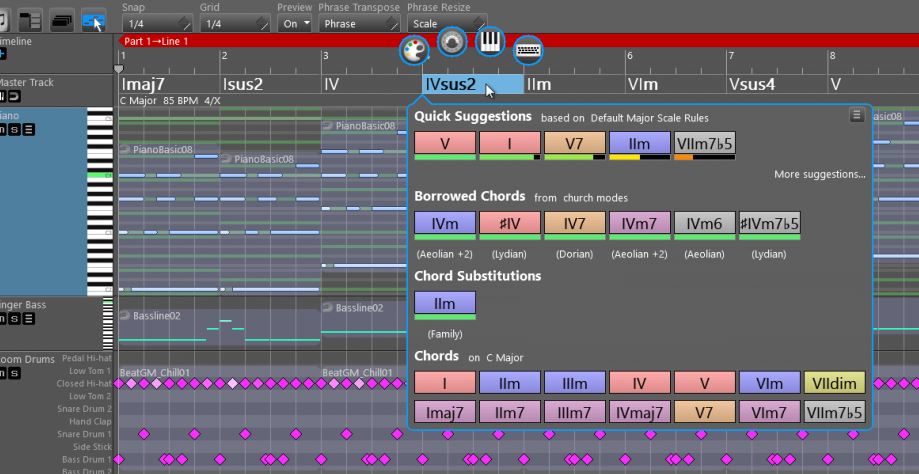
Task: Select the track list view toolbar icon
Action: click(x=30, y=22)
